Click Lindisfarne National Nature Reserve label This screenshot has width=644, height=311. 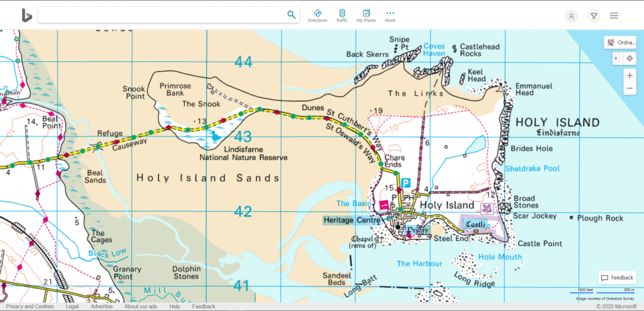tap(243, 154)
